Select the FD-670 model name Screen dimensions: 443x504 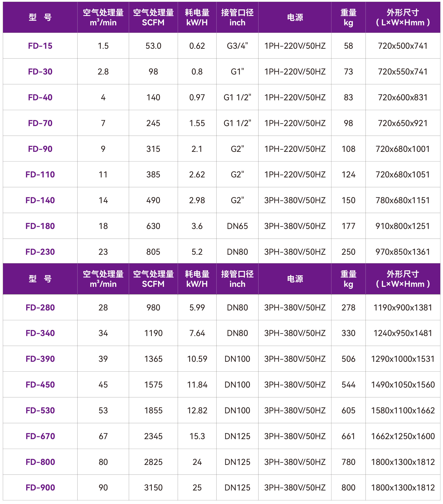40,436
